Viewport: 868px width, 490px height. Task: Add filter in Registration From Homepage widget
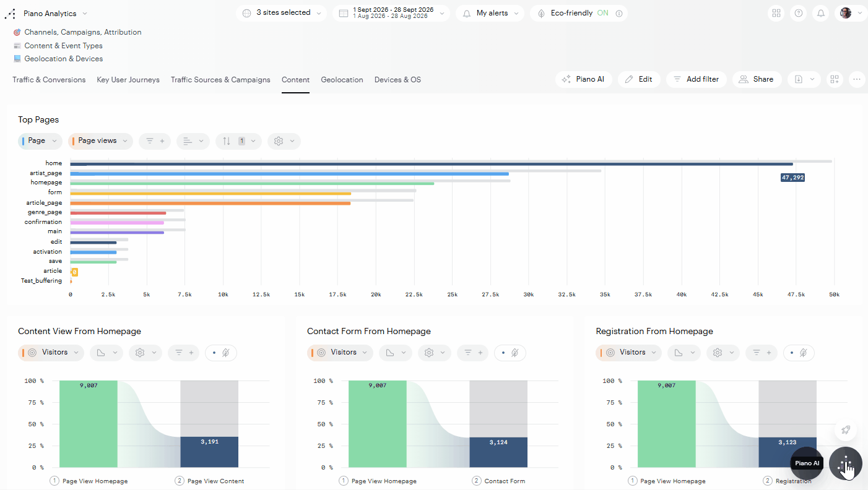(x=762, y=353)
